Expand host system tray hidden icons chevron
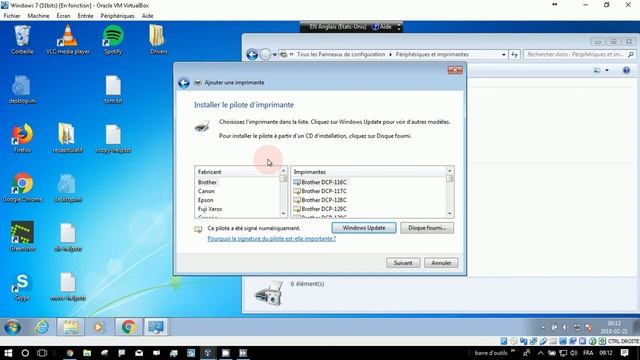Screen dimensions: 640x360 click(540, 353)
